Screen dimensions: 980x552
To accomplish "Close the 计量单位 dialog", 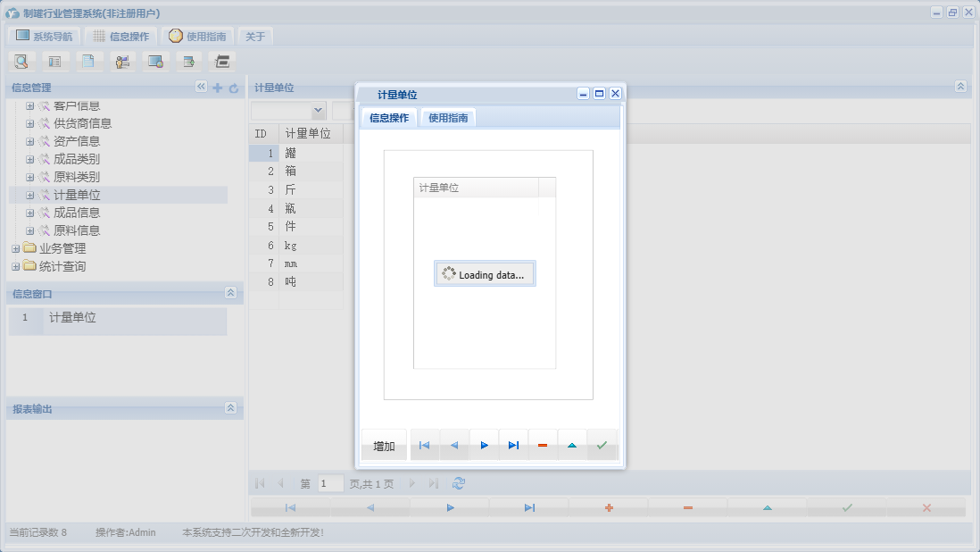I will tap(616, 93).
